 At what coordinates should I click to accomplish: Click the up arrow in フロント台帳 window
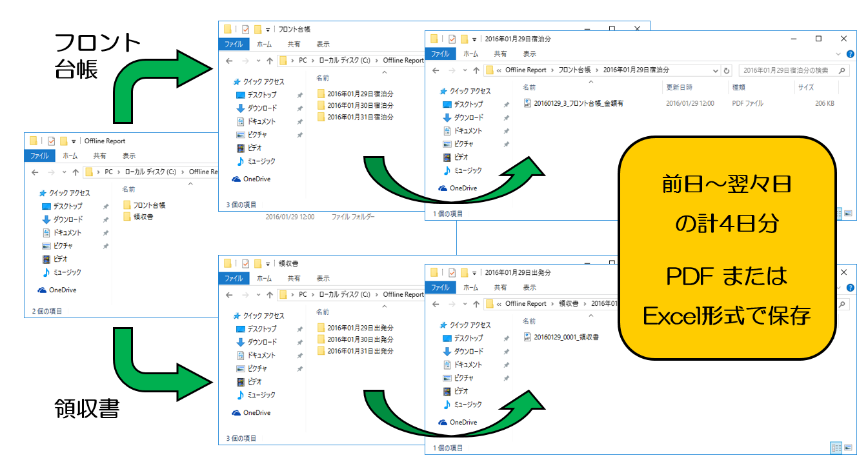[269, 61]
